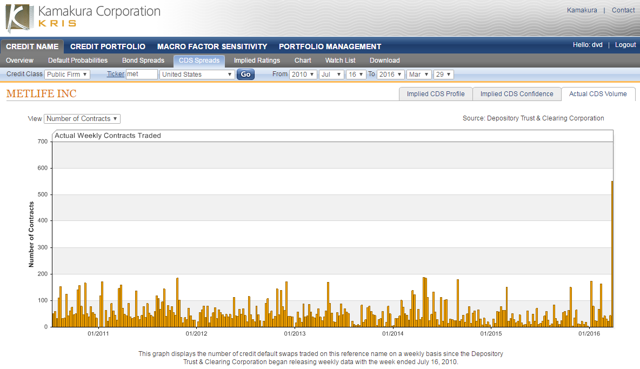Open the CREDIT PORTFOLIO main tab
This screenshot has height=369, width=640.
[x=108, y=47]
